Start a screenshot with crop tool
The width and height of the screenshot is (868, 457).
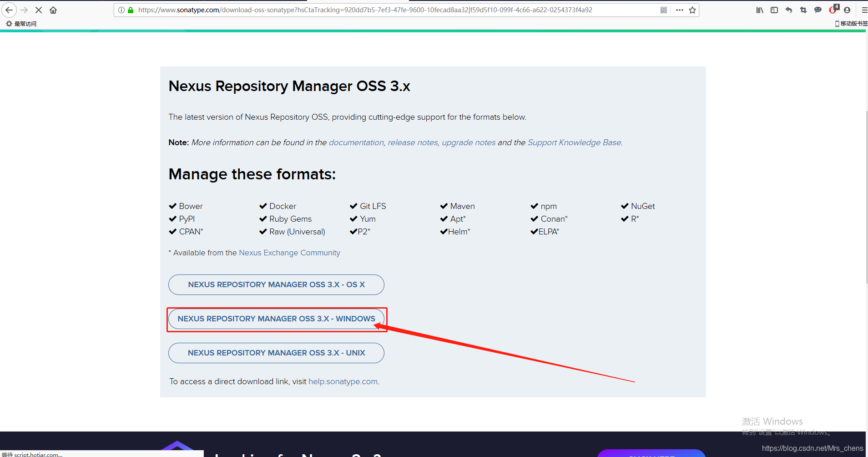[x=803, y=10]
